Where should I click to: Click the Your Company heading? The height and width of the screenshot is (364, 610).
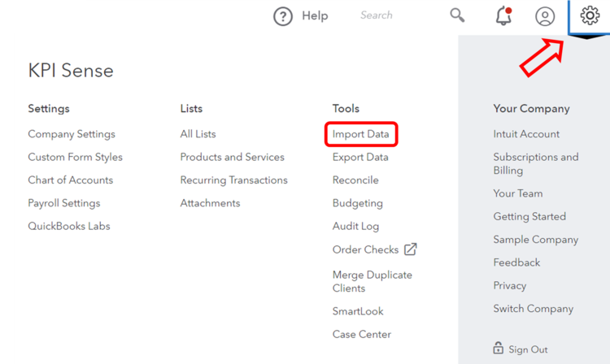click(x=531, y=108)
